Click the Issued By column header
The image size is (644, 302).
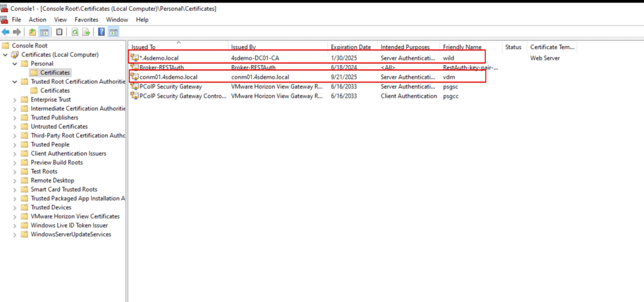[243, 47]
